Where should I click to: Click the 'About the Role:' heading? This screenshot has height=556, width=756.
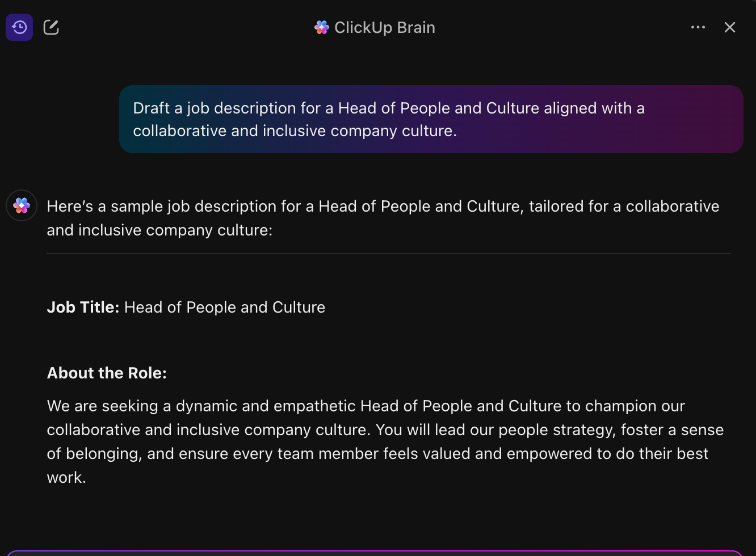(107, 373)
